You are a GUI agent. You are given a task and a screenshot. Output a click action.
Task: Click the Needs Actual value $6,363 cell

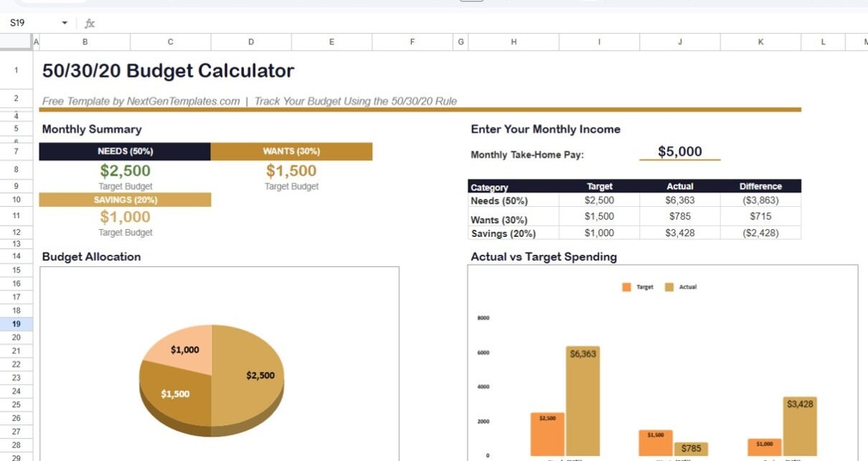click(x=680, y=201)
